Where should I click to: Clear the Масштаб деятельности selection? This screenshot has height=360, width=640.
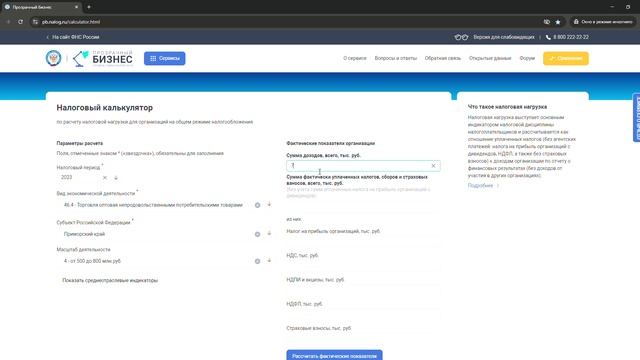(x=257, y=261)
